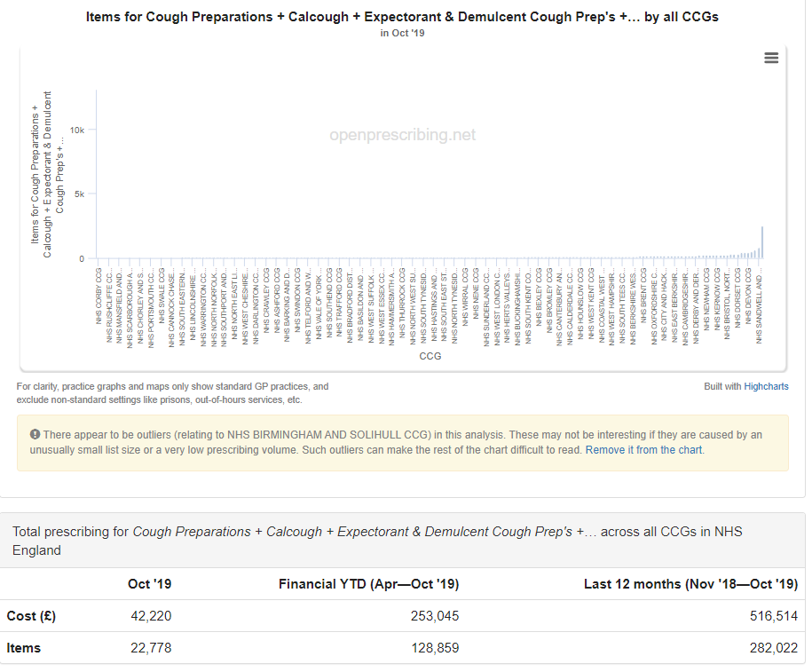Click the 'NHS BROMLEY CCG' axis label
The height and width of the screenshot is (672, 812).
(x=549, y=300)
